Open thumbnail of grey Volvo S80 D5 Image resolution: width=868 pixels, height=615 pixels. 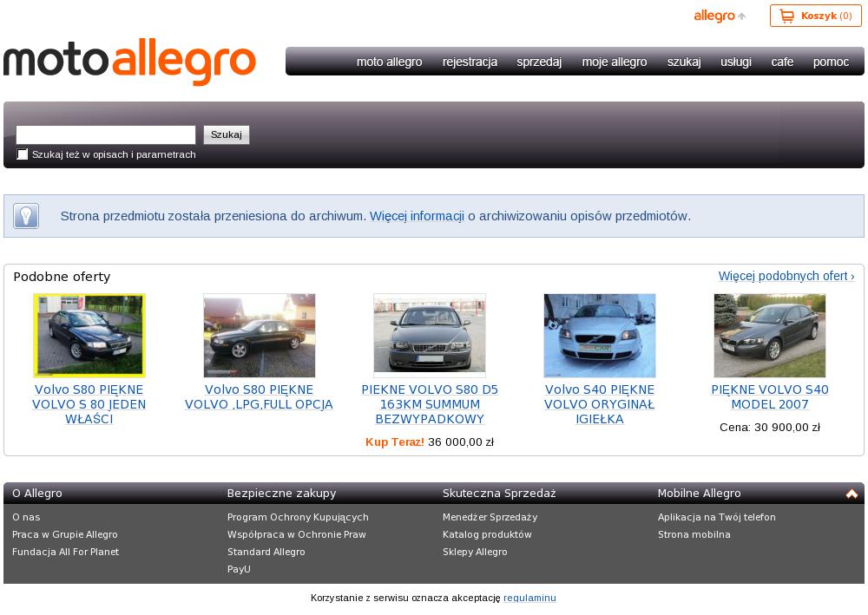430,336
